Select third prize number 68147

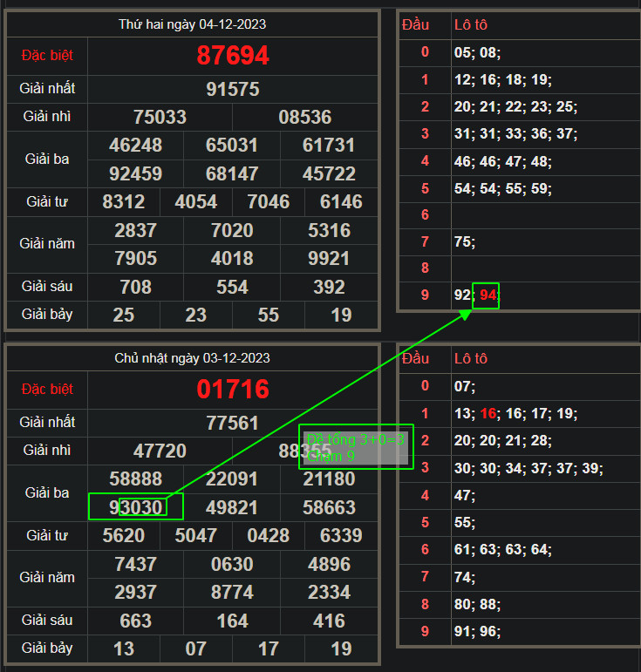click(233, 174)
